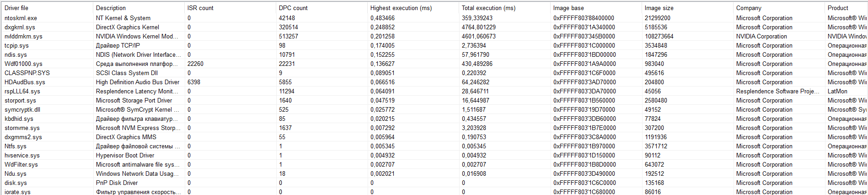The height and width of the screenshot is (195, 868).
Task: Select the rspLLL64.sys LatMon driver
Action: [22, 91]
